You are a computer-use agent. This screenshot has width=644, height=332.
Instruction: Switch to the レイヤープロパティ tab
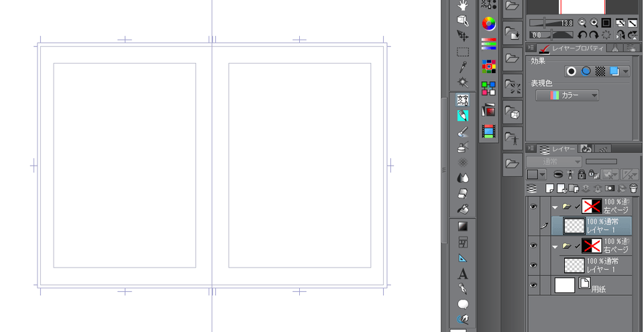tap(573, 48)
